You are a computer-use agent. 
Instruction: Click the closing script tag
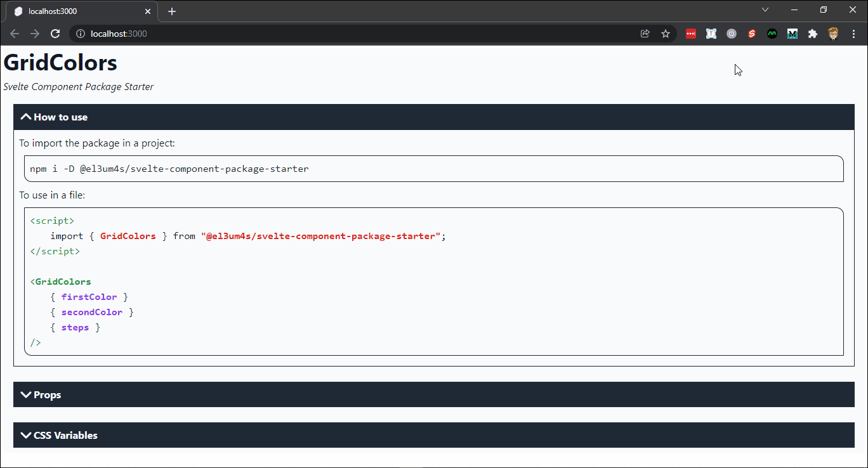click(55, 251)
